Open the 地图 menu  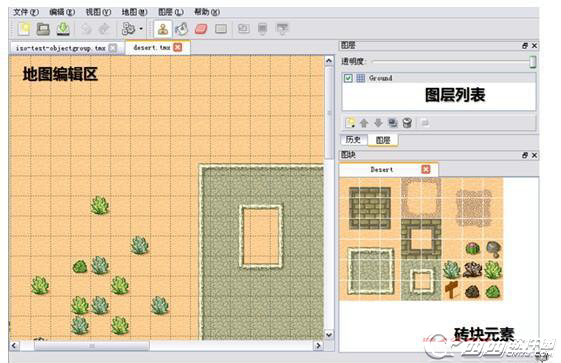pyautogui.click(x=135, y=12)
